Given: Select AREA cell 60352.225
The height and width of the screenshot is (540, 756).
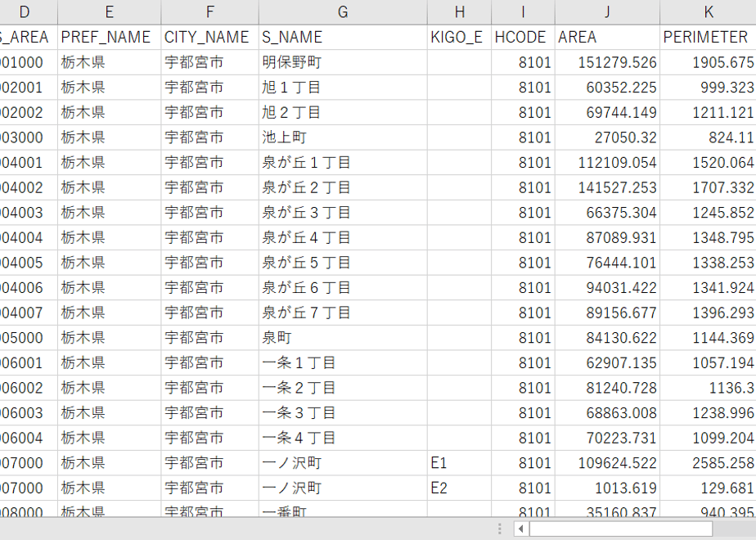Looking at the screenshot, I should pos(607,88).
